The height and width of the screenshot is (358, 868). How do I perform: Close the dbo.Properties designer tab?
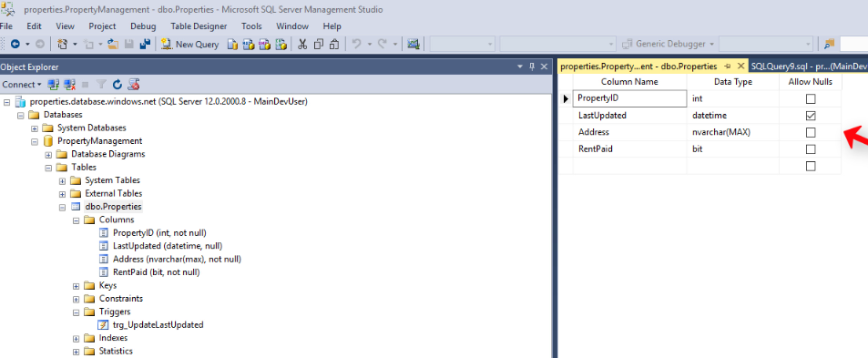[740, 66]
